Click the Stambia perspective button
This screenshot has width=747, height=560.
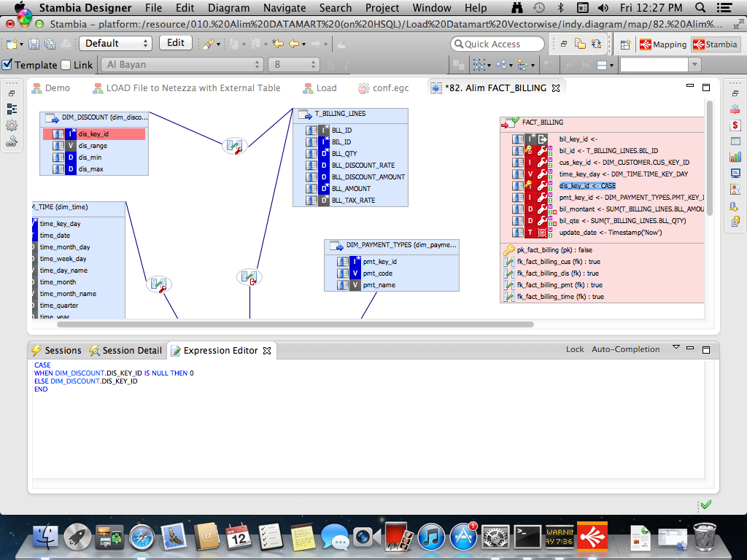[715, 44]
